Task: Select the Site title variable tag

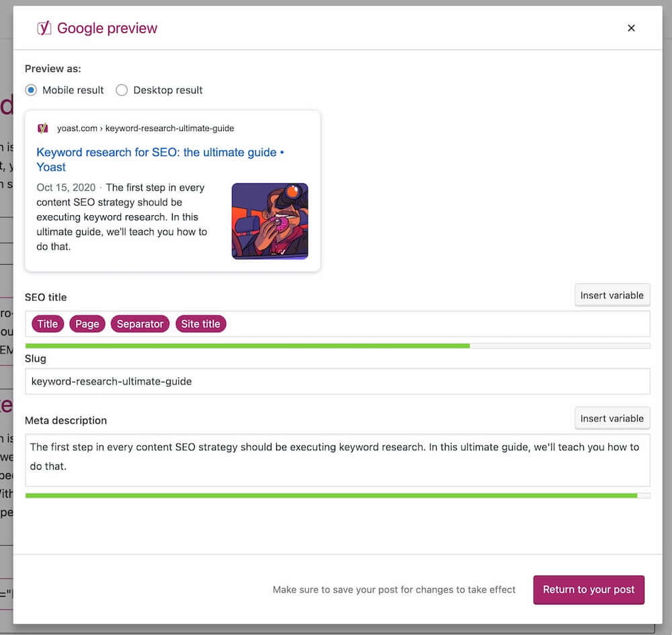Action: [200, 324]
